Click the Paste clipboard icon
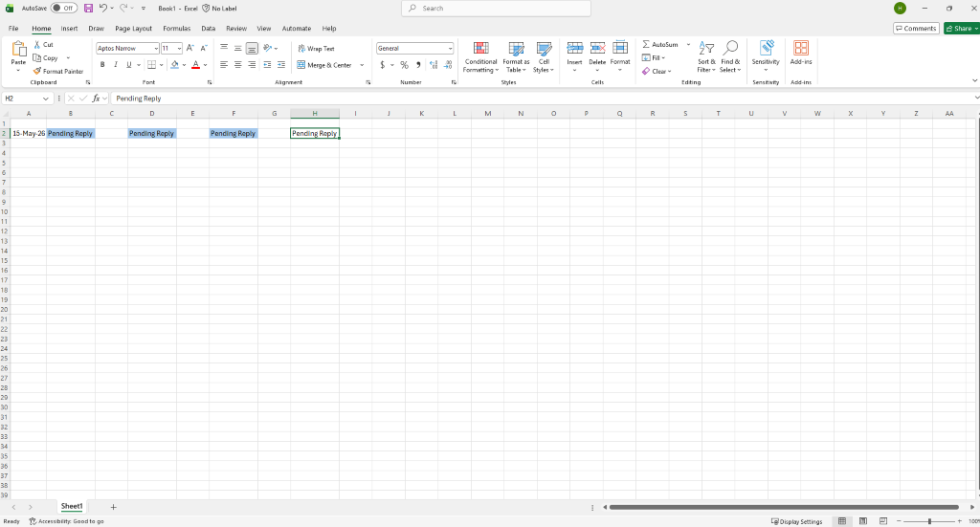The image size is (980, 527). [x=19, y=50]
